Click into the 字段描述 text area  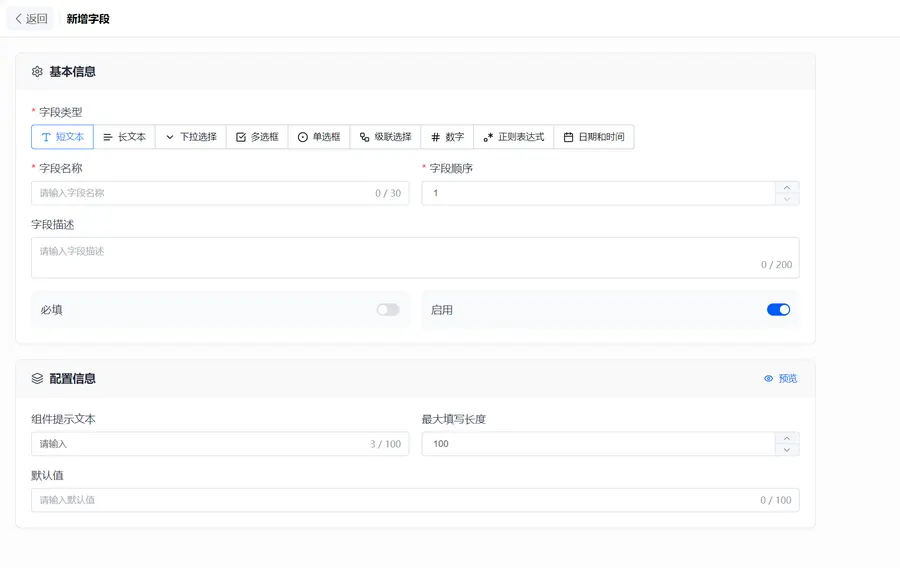pyautogui.click(x=415, y=258)
